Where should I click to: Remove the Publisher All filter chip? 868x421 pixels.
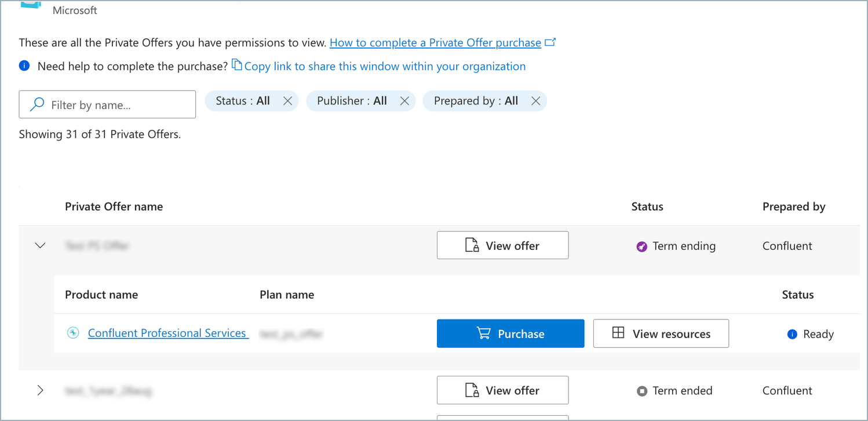404,101
